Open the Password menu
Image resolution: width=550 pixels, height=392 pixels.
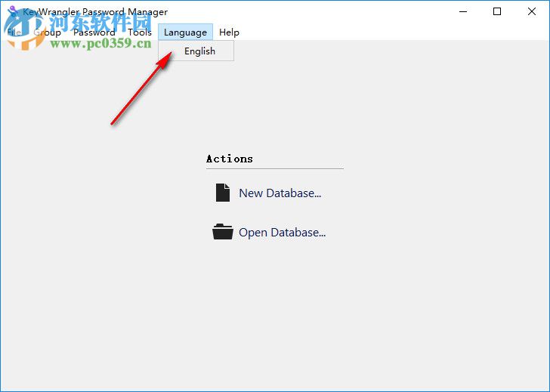(x=94, y=32)
